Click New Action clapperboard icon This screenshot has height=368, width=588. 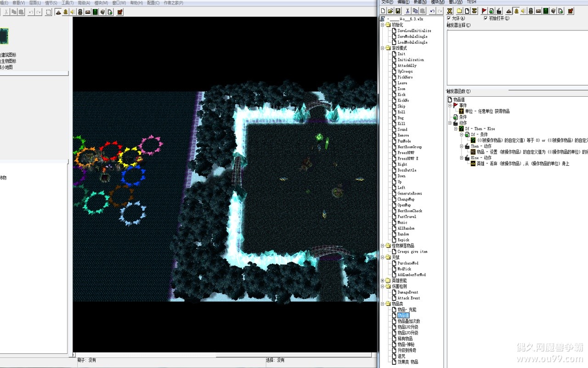498,11
